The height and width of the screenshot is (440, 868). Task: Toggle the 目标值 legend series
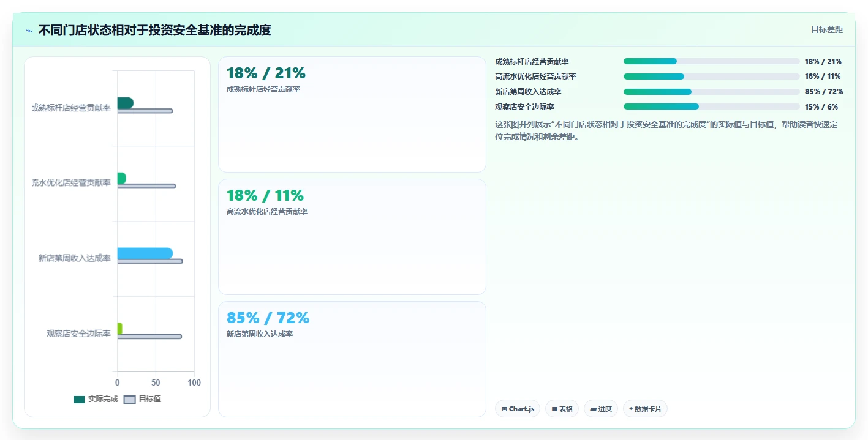tap(143, 399)
